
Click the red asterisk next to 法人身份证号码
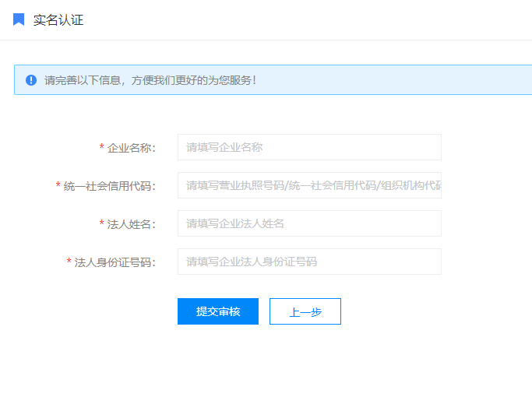(69, 262)
